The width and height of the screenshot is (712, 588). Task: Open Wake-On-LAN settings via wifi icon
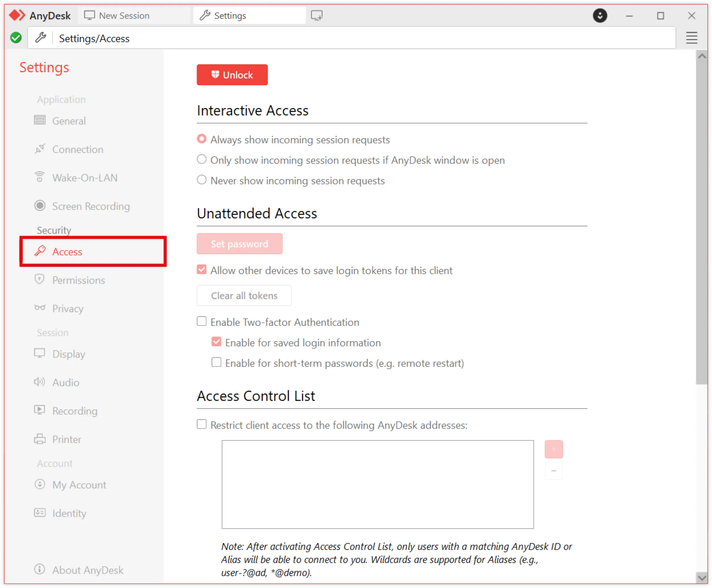point(40,177)
